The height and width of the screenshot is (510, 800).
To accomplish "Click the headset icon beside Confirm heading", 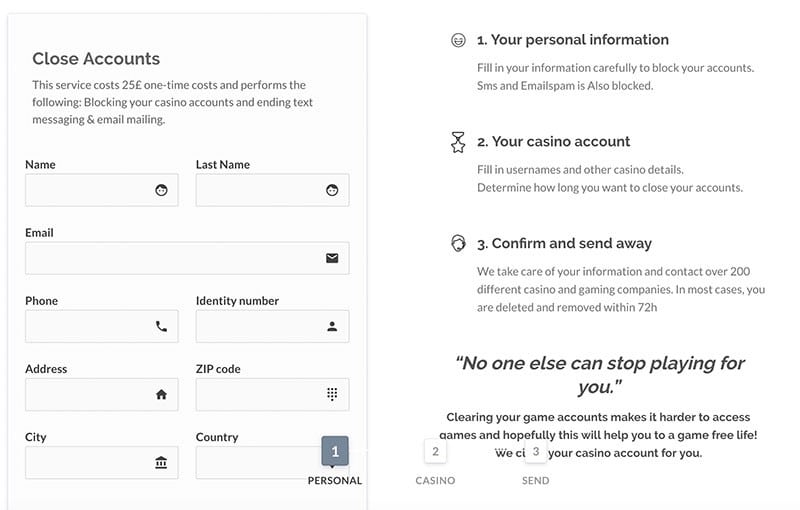I will pos(458,244).
